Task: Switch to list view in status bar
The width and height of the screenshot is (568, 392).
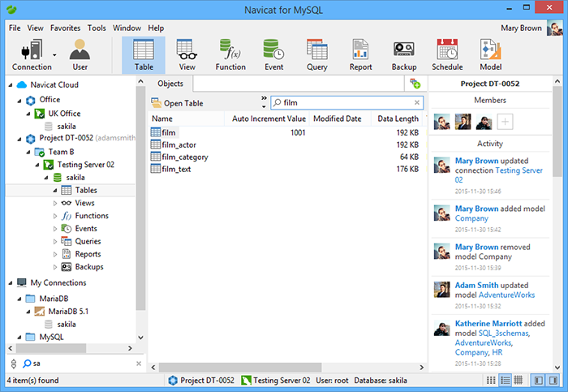Action: click(491, 380)
